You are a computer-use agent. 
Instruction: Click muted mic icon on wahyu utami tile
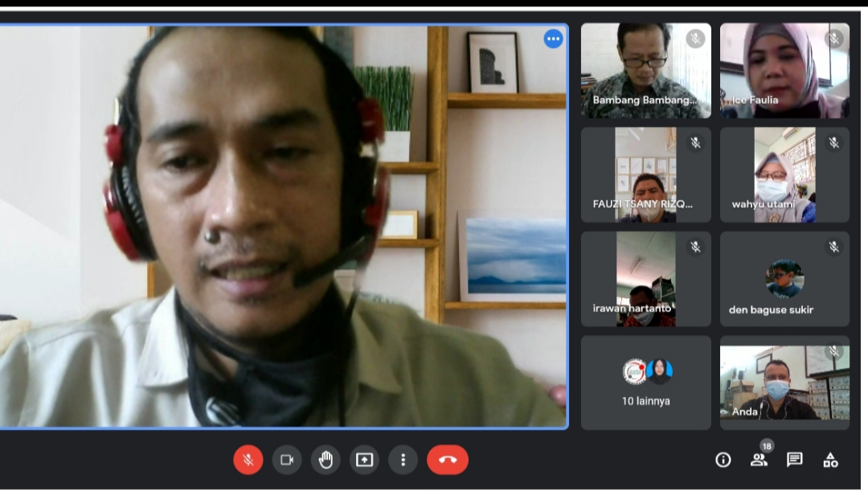click(x=833, y=143)
